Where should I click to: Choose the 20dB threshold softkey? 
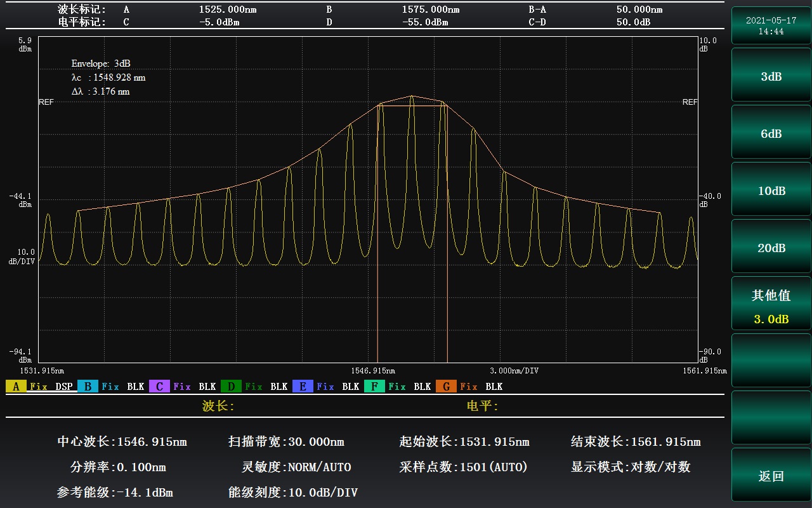click(771, 248)
